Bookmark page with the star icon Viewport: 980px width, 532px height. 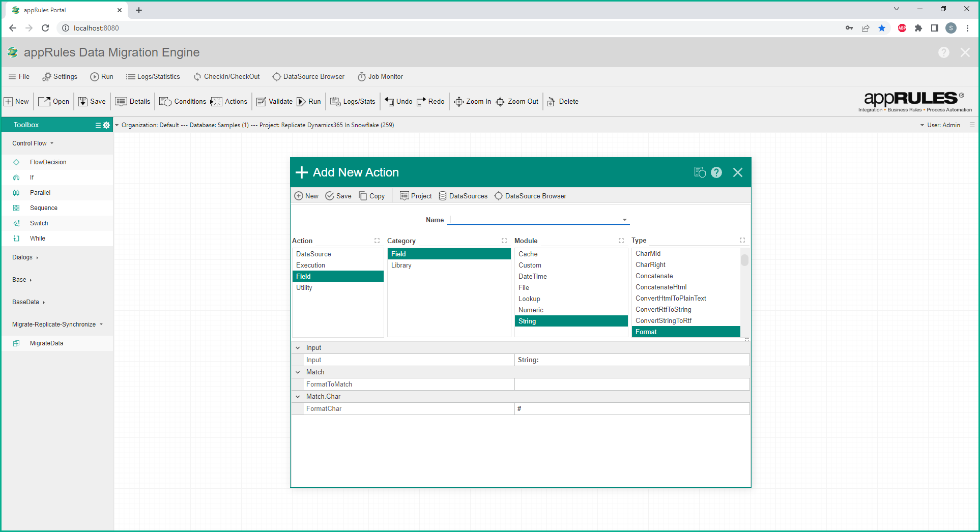pyautogui.click(x=882, y=28)
